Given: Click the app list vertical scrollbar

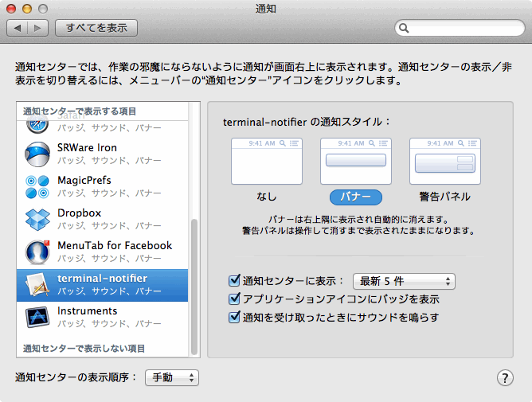Looking at the screenshot, I should [x=194, y=287].
